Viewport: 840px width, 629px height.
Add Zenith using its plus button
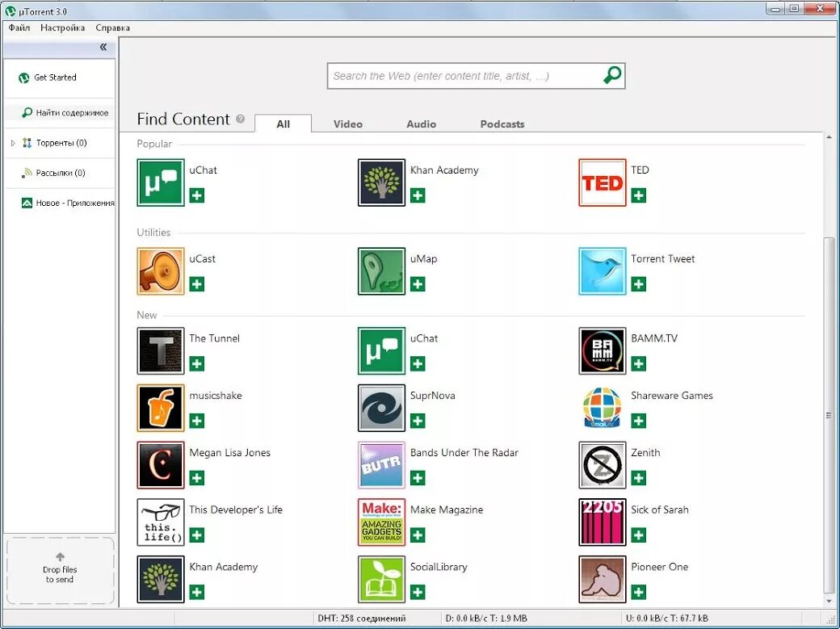pyautogui.click(x=639, y=478)
